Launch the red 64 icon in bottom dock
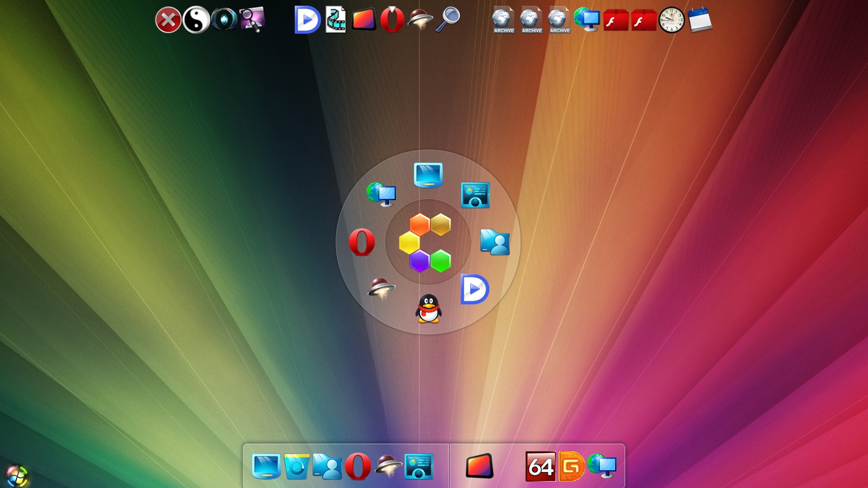Screen dimensions: 868x488 pos(541,466)
